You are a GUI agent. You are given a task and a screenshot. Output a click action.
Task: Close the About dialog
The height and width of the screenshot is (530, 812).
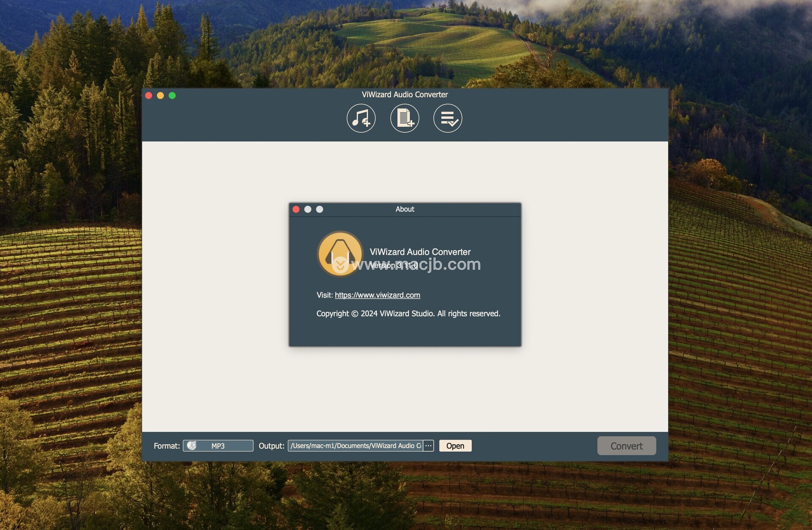click(x=296, y=209)
